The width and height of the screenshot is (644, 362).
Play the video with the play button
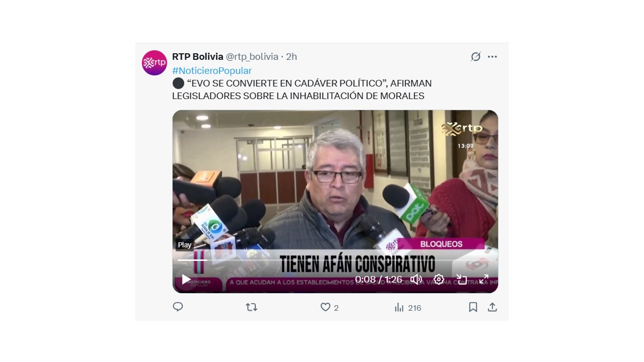click(186, 279)
